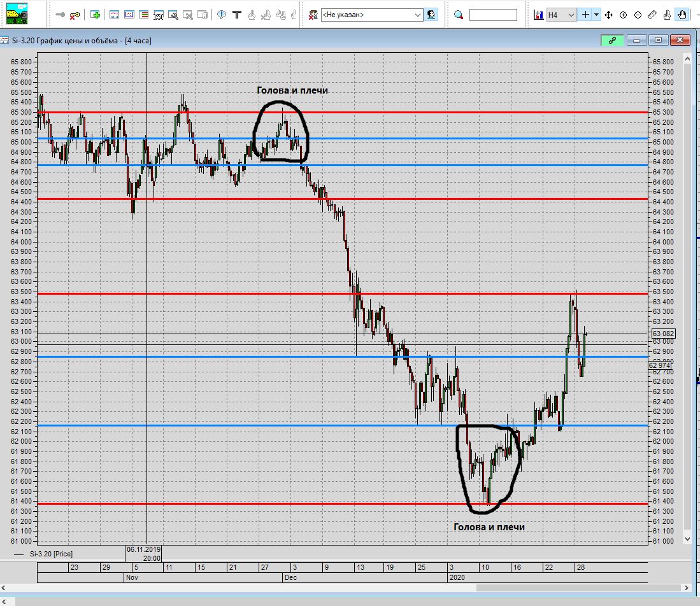The height and width of the screenshot is (606, 700).
Task: Click the first greyed hand order icon
Action: pyautogui.click(x=252, y=15)
